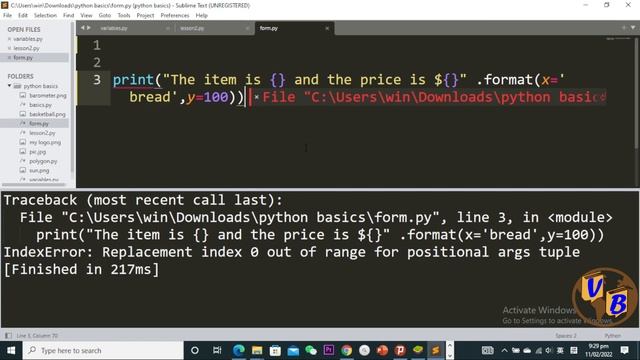The width and height of the screenshot is (640, 360).
Task: Open polygon.py in the folder tree
Action: [43, 161]
